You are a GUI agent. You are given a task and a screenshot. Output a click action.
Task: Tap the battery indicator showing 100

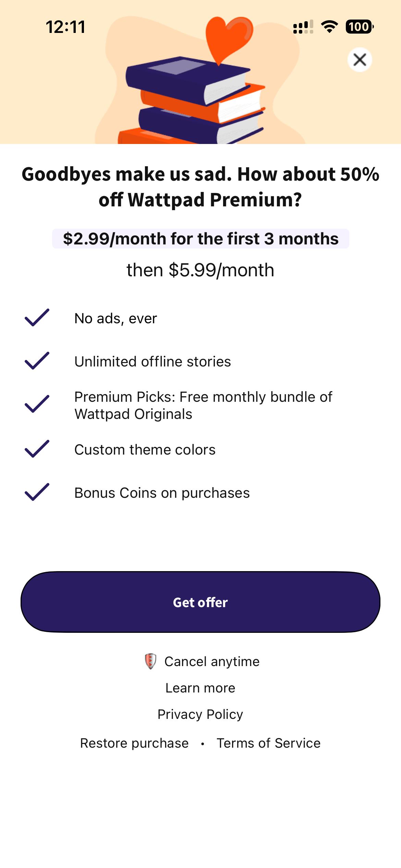[x=359, y=27]
